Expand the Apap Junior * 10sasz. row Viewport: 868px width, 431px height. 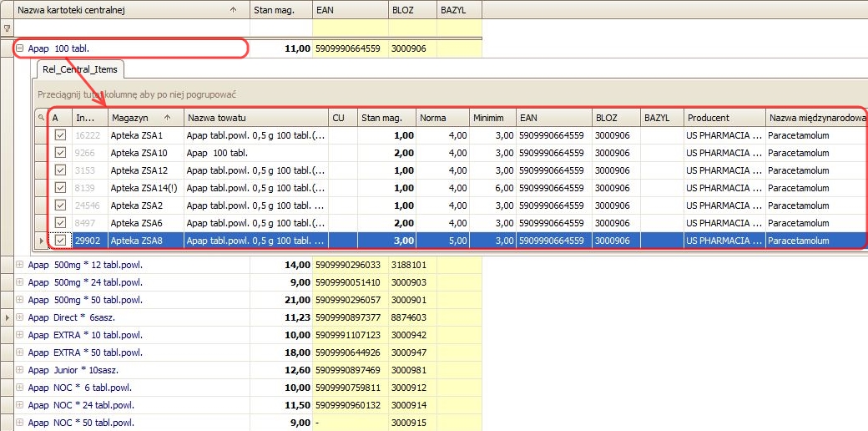(x=19, y=370)
